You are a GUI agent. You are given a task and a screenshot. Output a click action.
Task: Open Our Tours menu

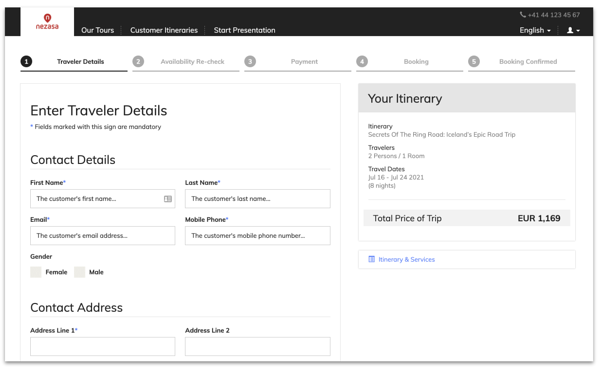pos(97,30)
